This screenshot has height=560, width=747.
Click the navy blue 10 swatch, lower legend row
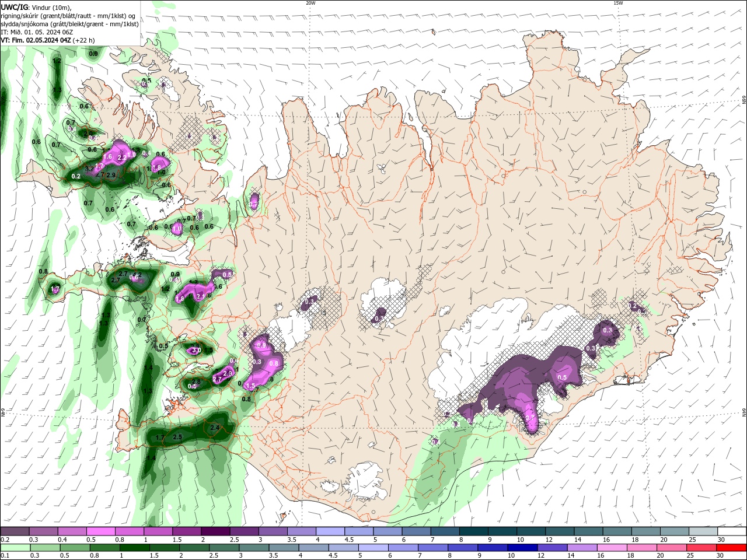[x=522, y=548]
